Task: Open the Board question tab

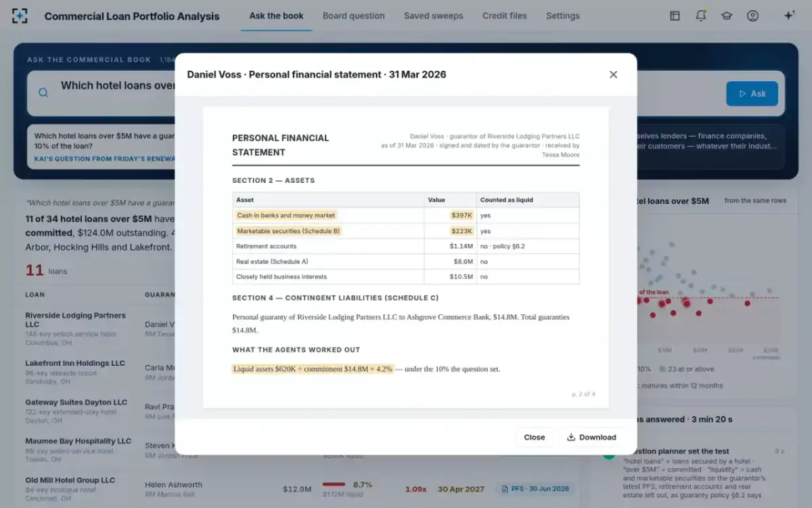Action: tap(353, 16)
